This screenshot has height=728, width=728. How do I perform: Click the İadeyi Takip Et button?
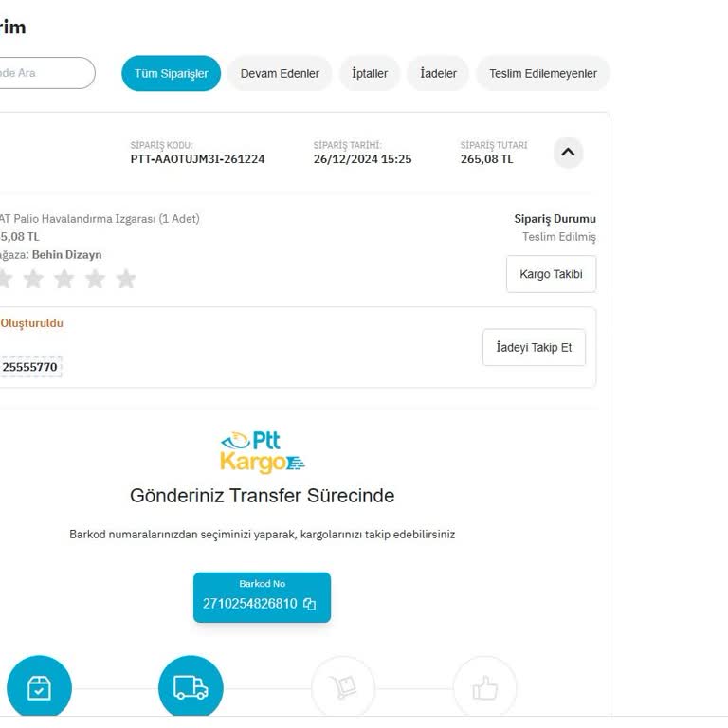click(534, 347)
